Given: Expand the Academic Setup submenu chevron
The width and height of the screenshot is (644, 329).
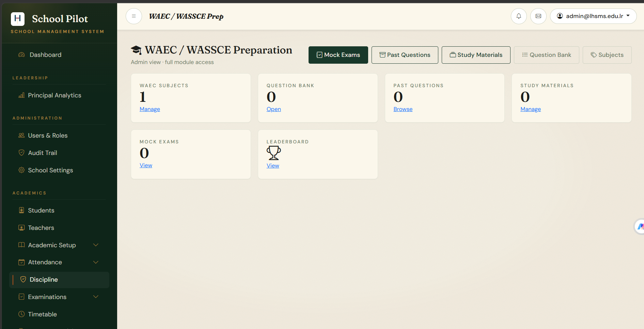Looking at the screenshot, I should pos(96,245).
